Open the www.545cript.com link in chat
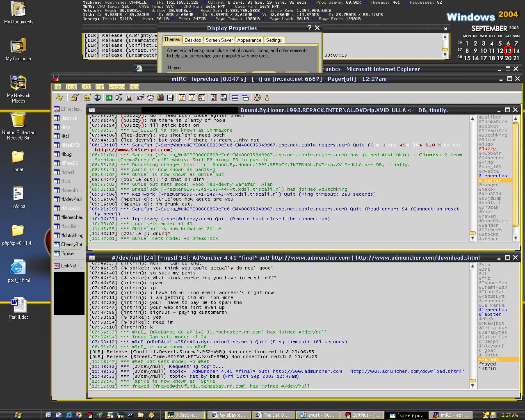The image size is (525, 420). pos(133,150)
